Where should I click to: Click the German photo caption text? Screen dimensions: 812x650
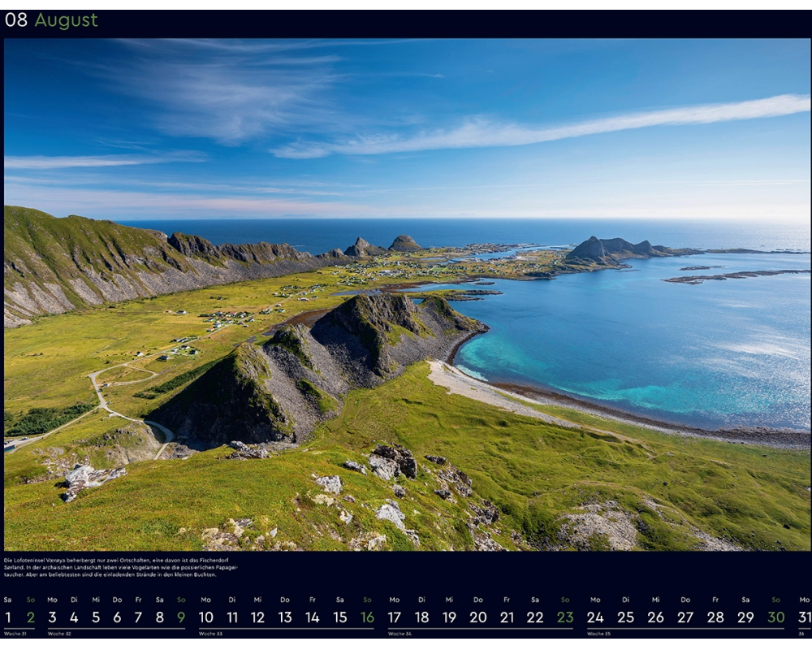click(122, 567)
